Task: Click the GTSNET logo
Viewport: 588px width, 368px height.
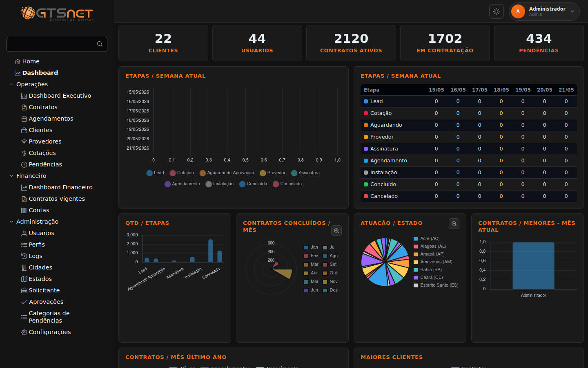Action: tap(57, 13)
